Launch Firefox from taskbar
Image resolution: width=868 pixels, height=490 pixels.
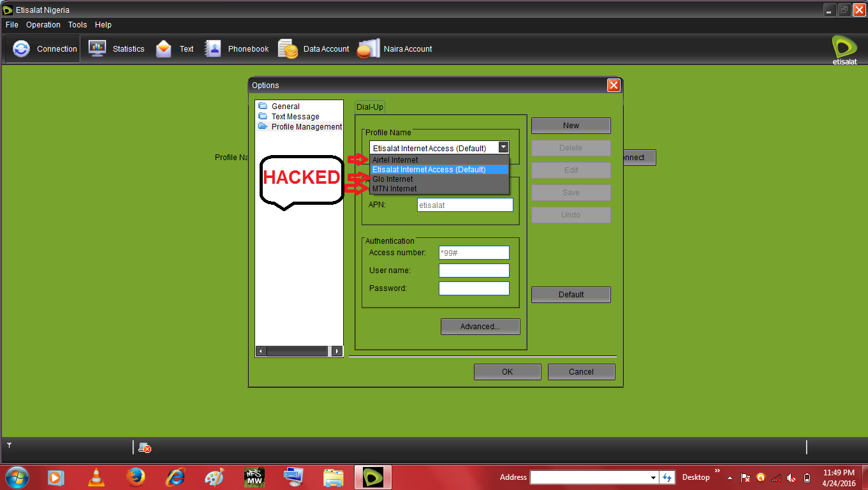(x=135, y=477)
